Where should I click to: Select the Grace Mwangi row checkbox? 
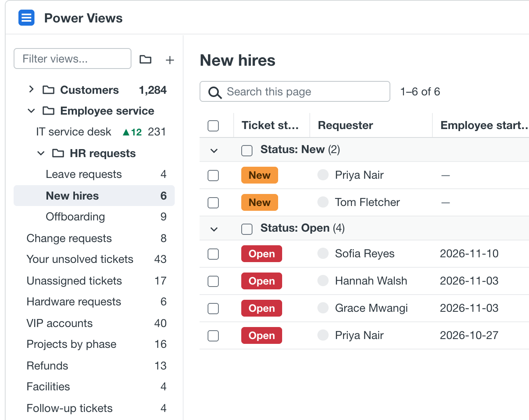[x=213, y=308]
